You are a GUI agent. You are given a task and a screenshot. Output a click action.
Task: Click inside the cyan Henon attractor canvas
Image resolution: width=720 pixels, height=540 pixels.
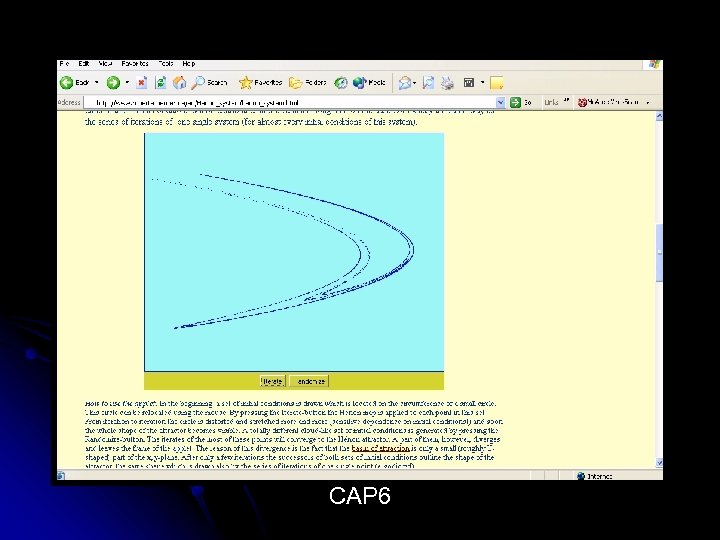(x=294, y=252)
